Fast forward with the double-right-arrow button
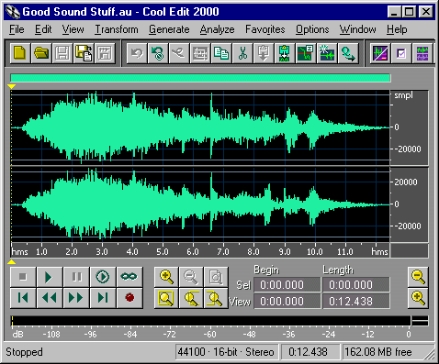Viewport: 439px width, 364px height. coord(76,298)
